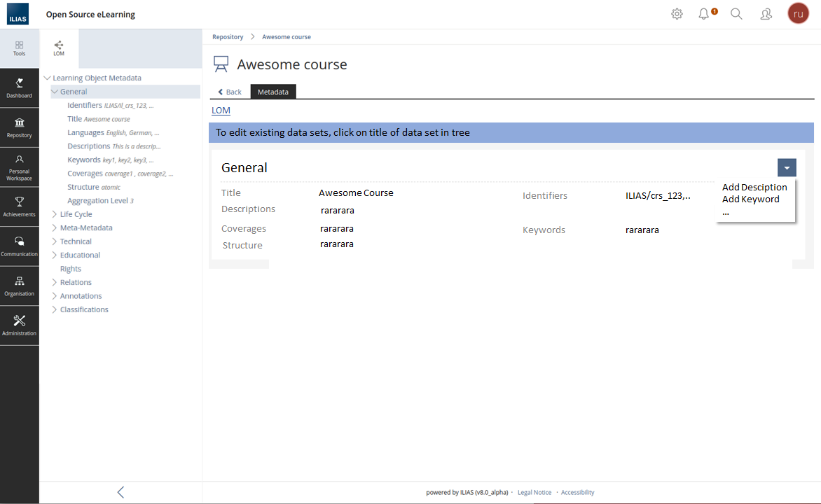The width and height of the screenshot is (821, 504).
Task: Open the Dashboard sidebar icon
Action: pos(20,87)
